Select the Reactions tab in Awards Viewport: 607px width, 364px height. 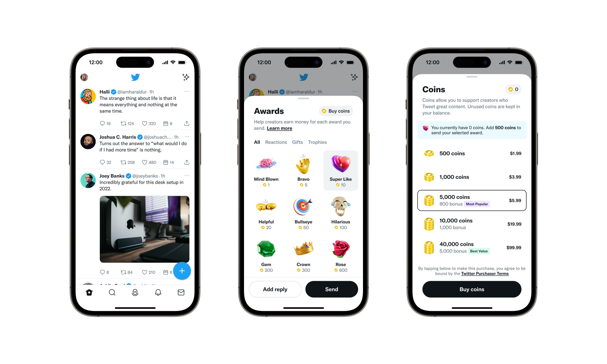pos(276,142)
